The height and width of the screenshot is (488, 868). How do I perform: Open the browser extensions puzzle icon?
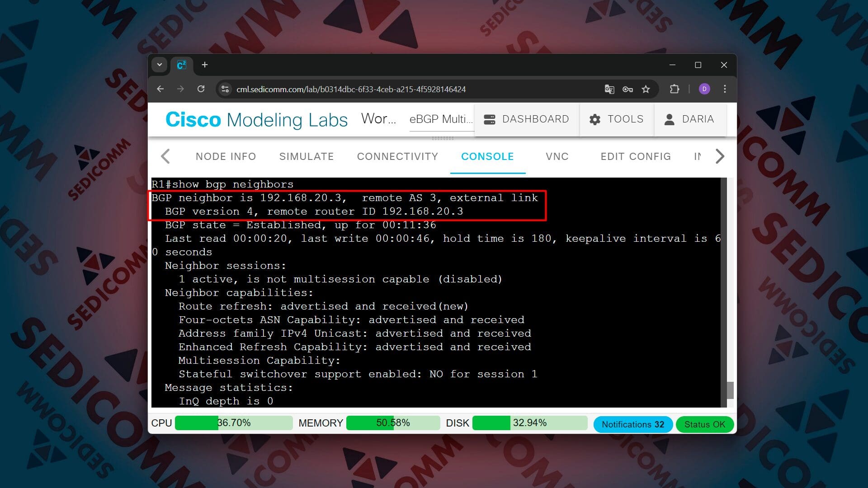(x=675, y=89)
